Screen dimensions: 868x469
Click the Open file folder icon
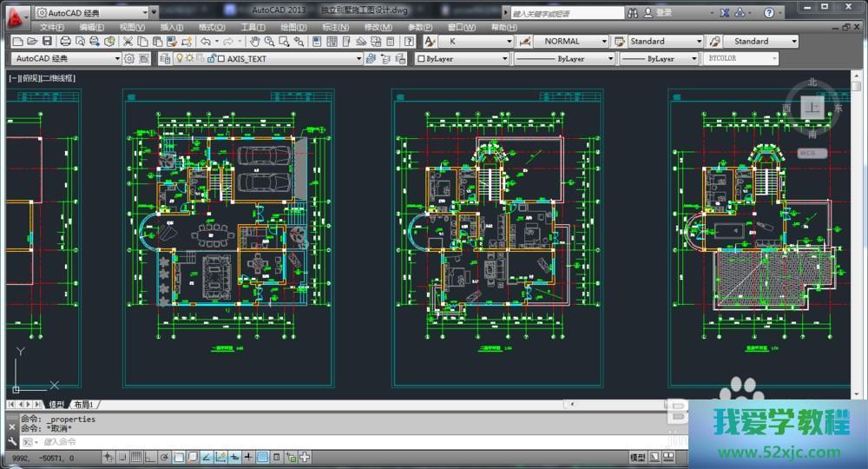pos(32,41)
